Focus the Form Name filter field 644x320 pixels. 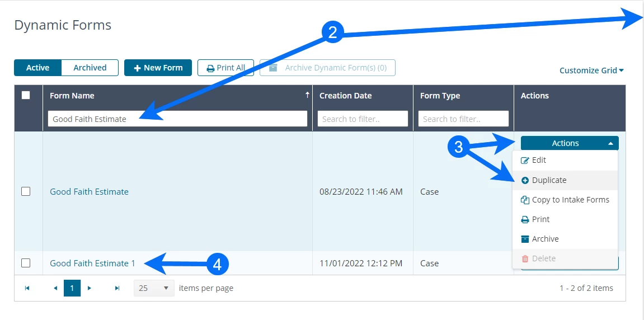click(177, 119)
